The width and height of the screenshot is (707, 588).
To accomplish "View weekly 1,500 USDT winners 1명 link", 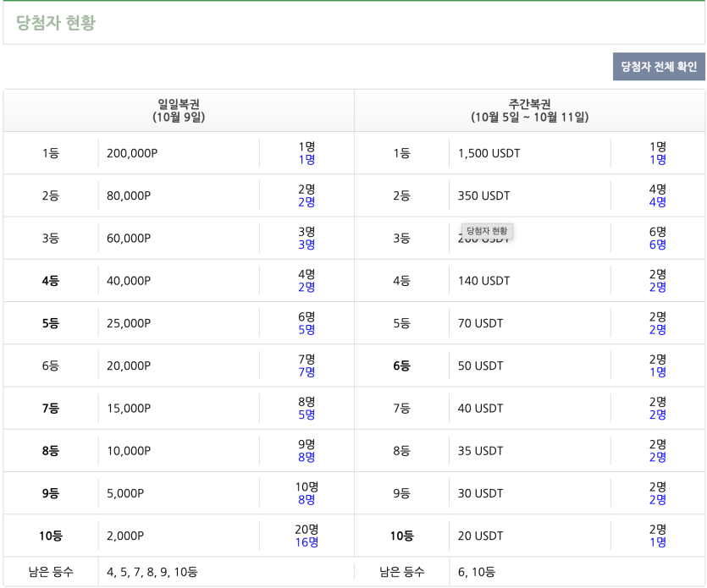I will [658, 160].
